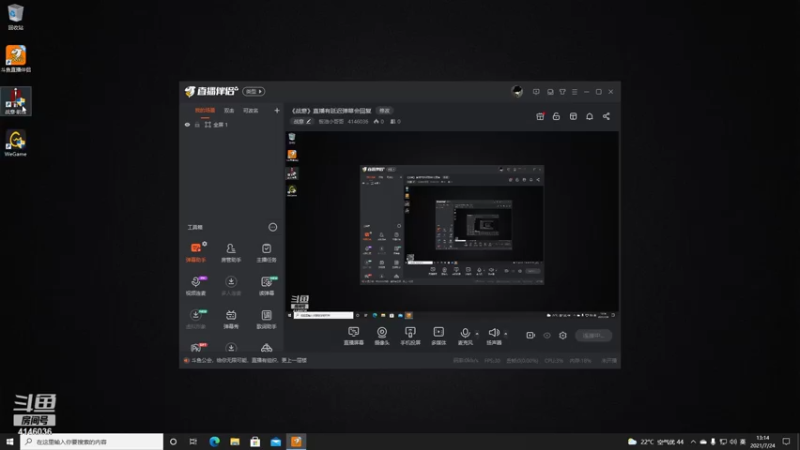Click the danmaku assistant's small gear badge

(205, 244)
